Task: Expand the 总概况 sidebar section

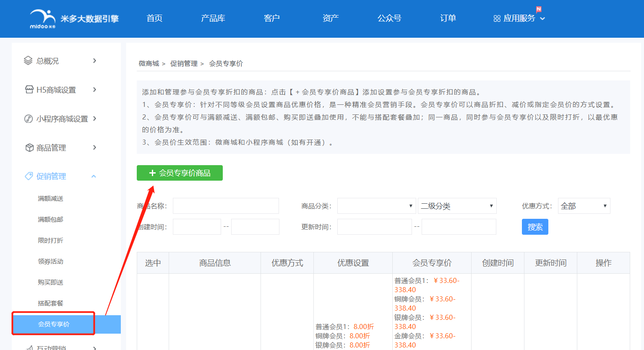Action: (x=95, y=61)
